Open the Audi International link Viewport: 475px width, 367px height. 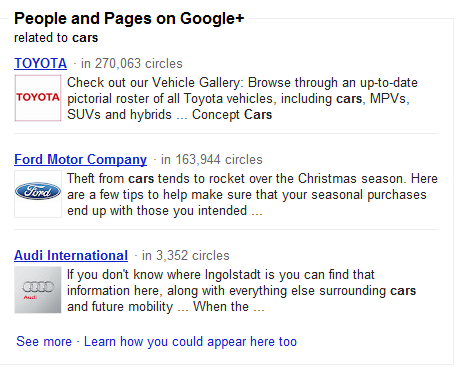point(71,256)
